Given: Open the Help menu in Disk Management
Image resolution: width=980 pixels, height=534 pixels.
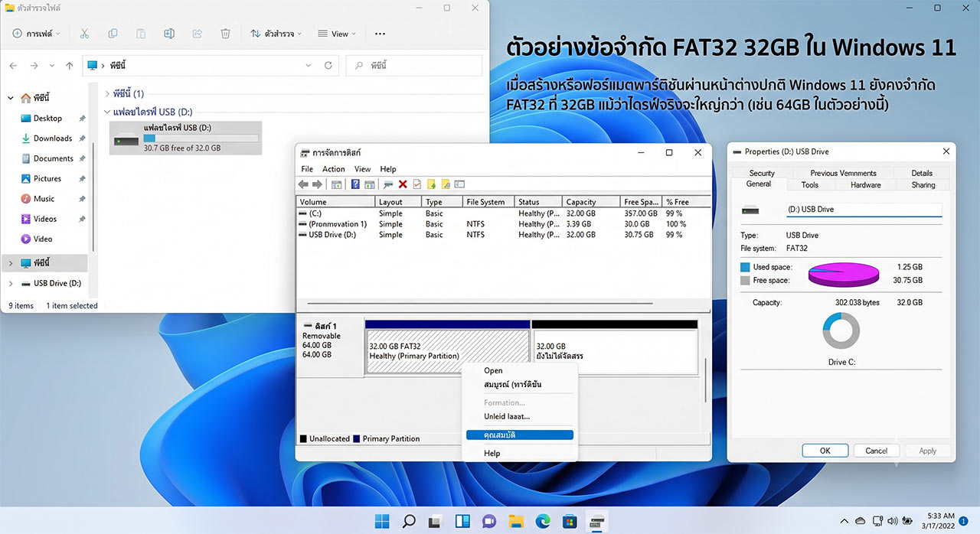Looking at the screenshot, I should tap(388, 169).
